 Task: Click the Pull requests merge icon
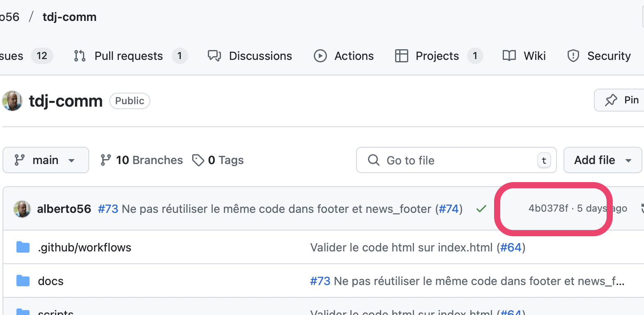click(80, 56)
